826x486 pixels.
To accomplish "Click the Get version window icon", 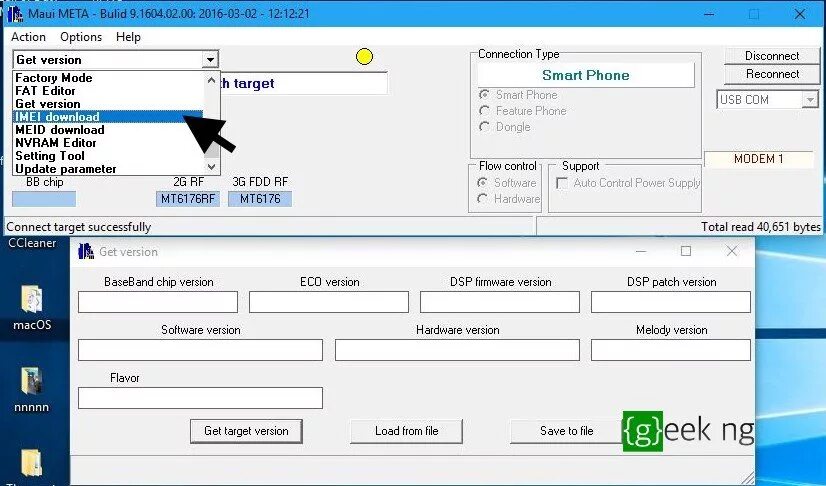I will click(x=86, y=252).
